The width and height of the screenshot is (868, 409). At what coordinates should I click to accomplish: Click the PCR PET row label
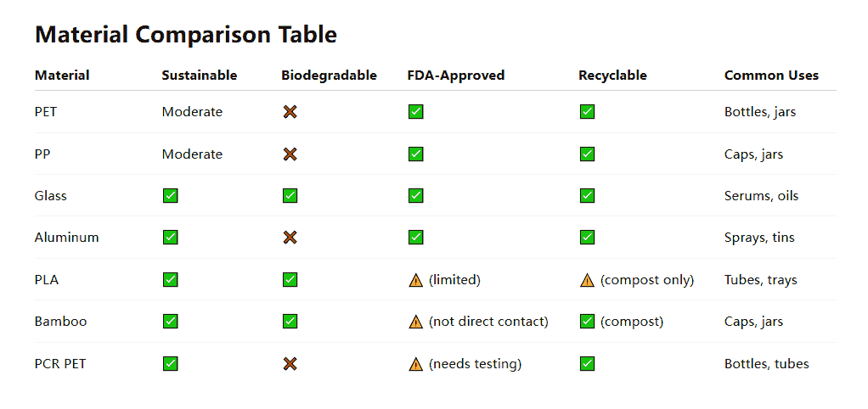(60, 364)
